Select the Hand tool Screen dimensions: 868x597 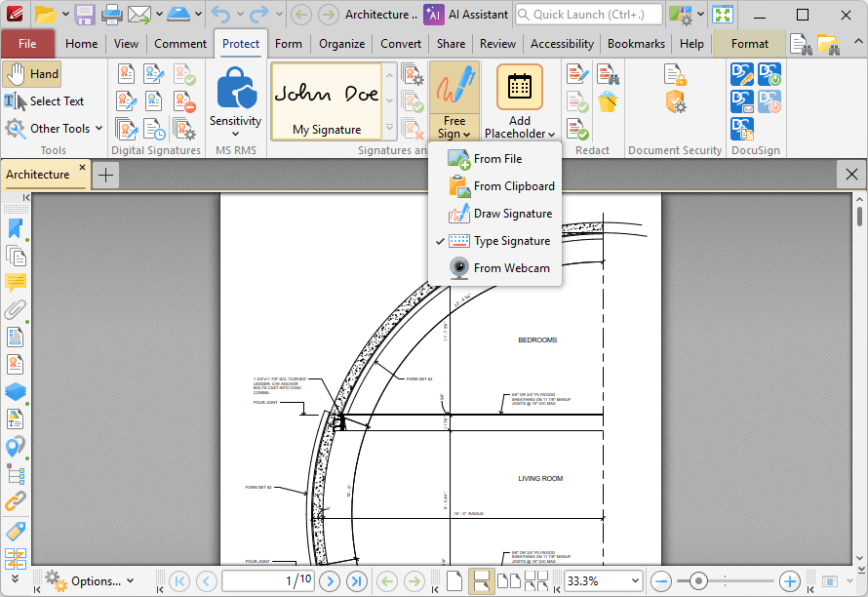coord(31,74)
